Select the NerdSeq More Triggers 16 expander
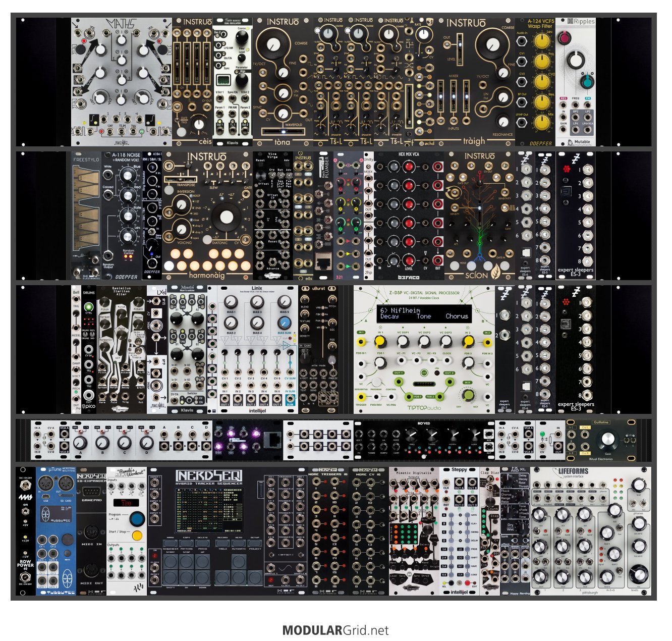Screen dimensions: 672x641 click(328, 531)
